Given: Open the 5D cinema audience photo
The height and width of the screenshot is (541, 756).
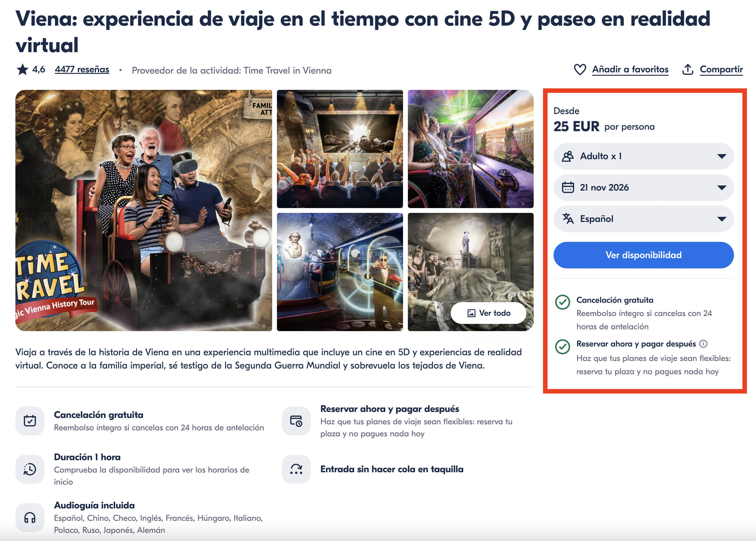Looking at the screenshot, I should pos(340,149).
